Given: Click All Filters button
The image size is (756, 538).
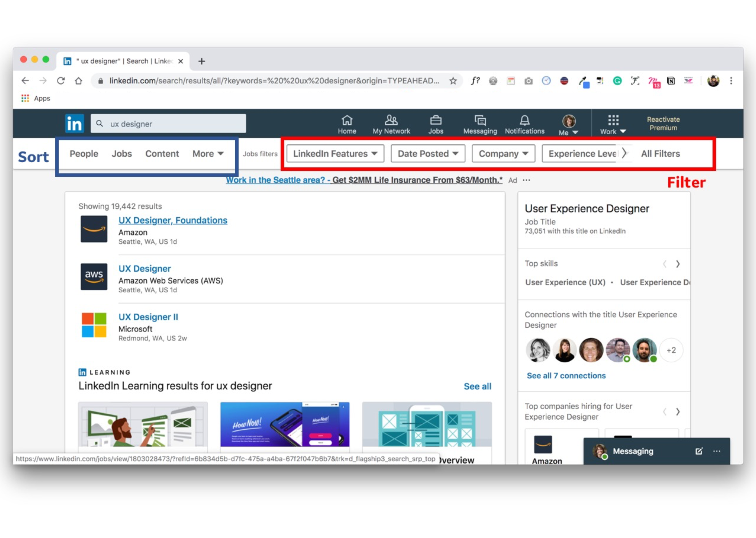Looking at the screenshot, I should pos(660,153).
